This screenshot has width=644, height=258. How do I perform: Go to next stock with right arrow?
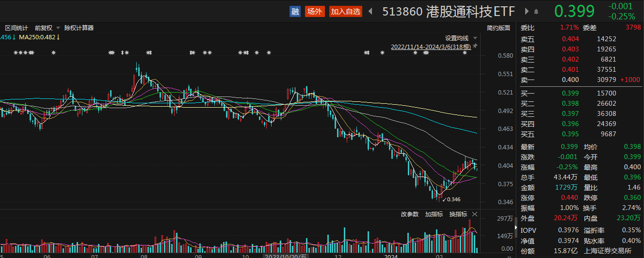pos(527,12)
